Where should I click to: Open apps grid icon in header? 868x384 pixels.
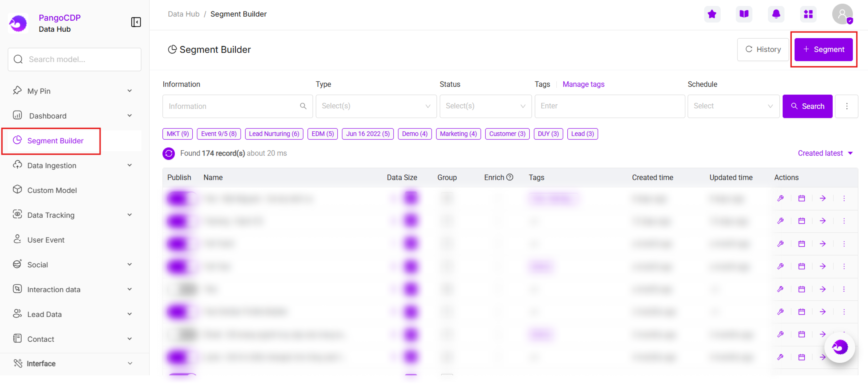808,14
